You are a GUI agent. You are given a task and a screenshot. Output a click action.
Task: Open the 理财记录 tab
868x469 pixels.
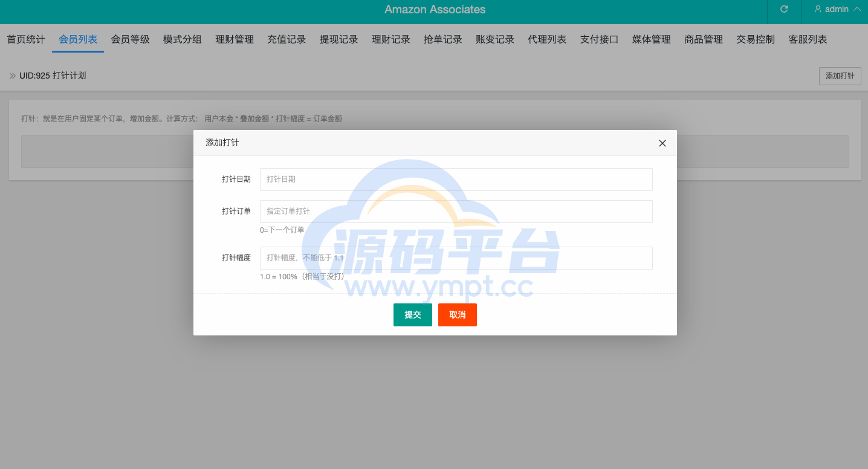(391, 39)
